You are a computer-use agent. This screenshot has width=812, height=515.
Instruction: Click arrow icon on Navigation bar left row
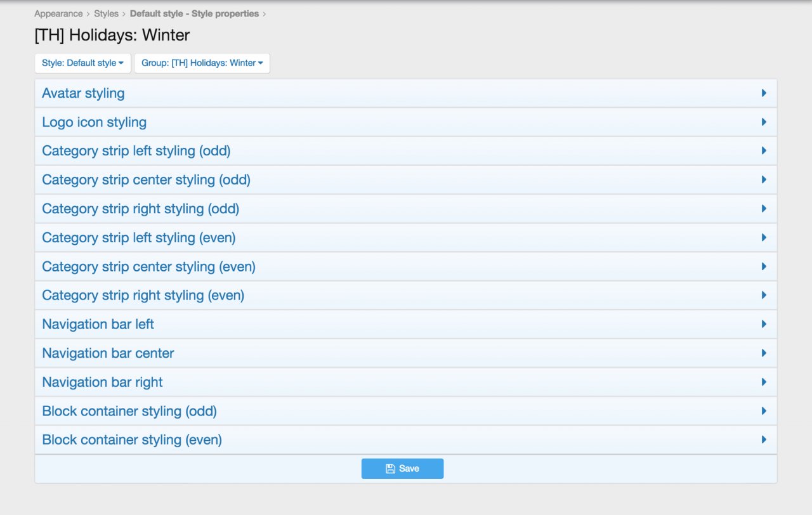(764, 324)
